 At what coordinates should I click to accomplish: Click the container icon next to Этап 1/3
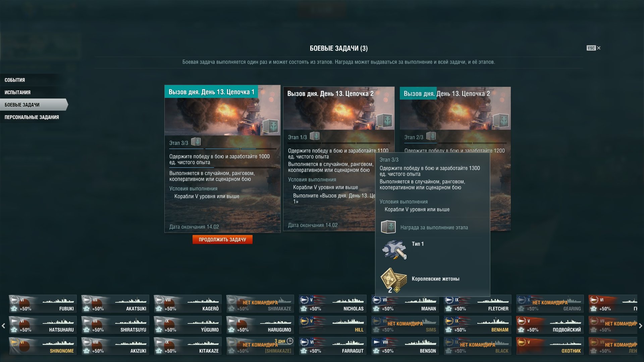tap(315, 136)
